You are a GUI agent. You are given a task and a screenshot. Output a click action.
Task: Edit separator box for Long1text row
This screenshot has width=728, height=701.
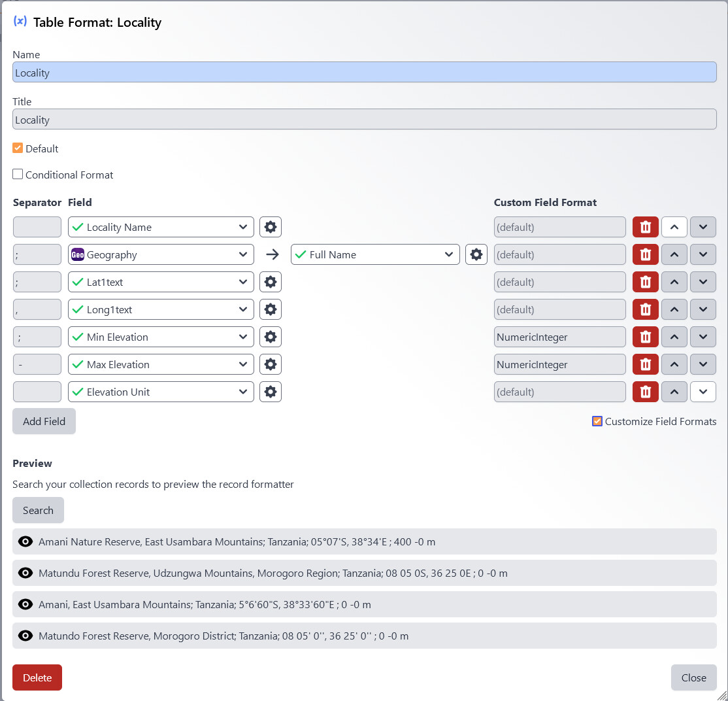coord(37,309)
